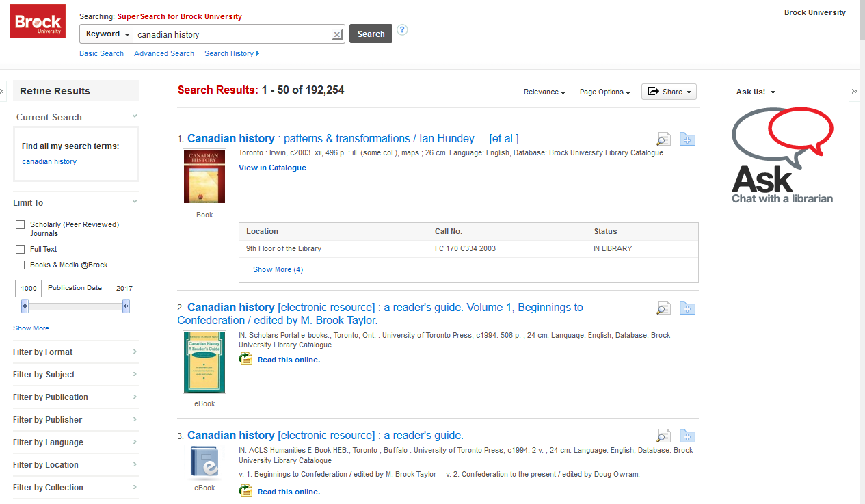Add result 1 to folder icon
The width and height of the screenshot is (865, 504).
click(x=687, y=140)
